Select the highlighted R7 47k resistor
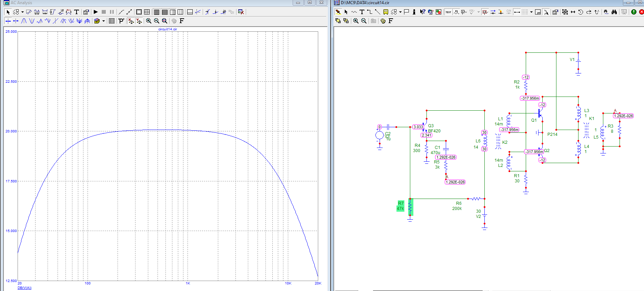 [x=410, y=207]
